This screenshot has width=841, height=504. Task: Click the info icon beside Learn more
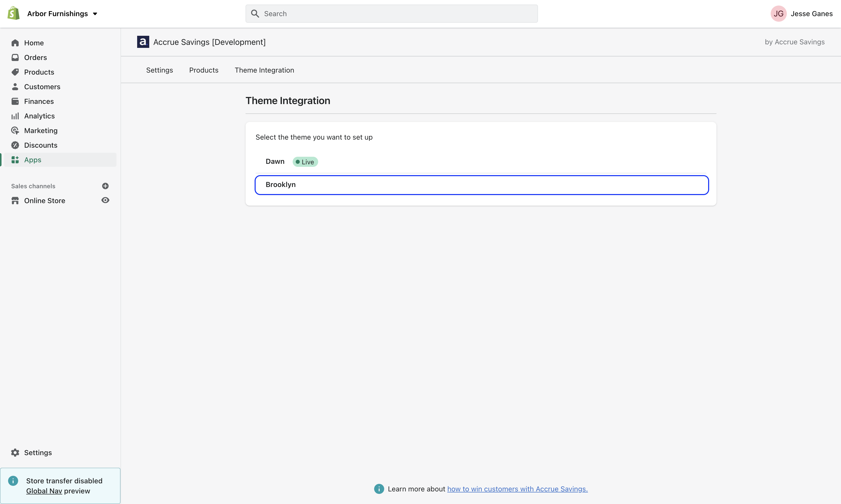379,489
